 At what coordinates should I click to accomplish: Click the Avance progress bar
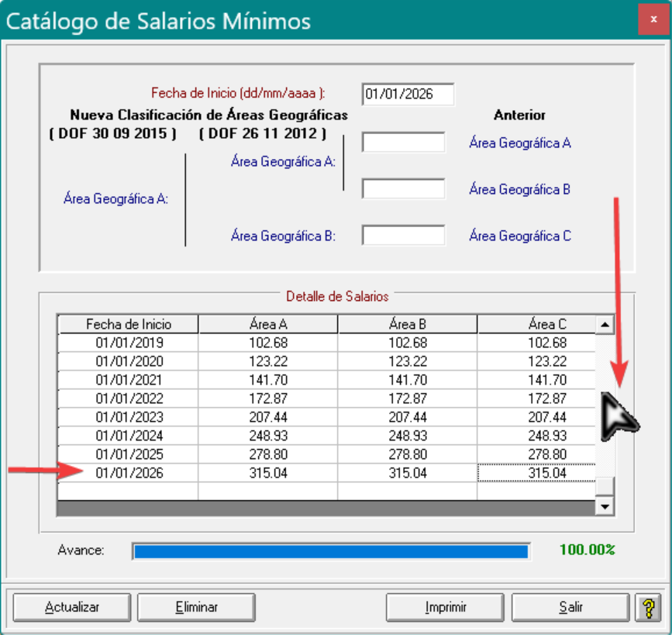331,550
